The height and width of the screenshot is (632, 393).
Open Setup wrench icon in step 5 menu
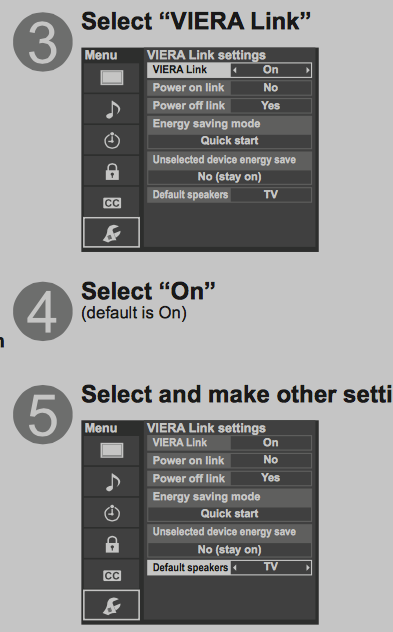click(112, 605)
